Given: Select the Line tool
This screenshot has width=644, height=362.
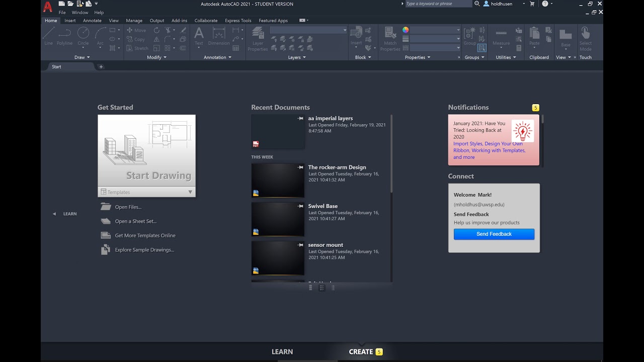Looking at the screenshot, I should pyautogui.click(x=48, y=36).
